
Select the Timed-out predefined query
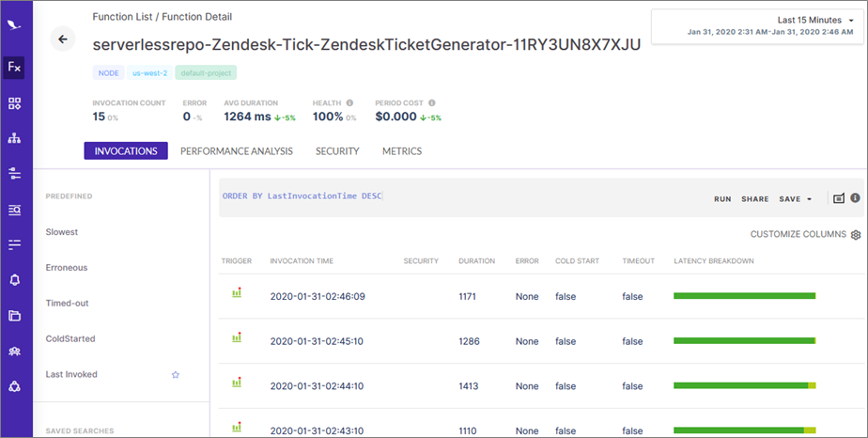67,303
